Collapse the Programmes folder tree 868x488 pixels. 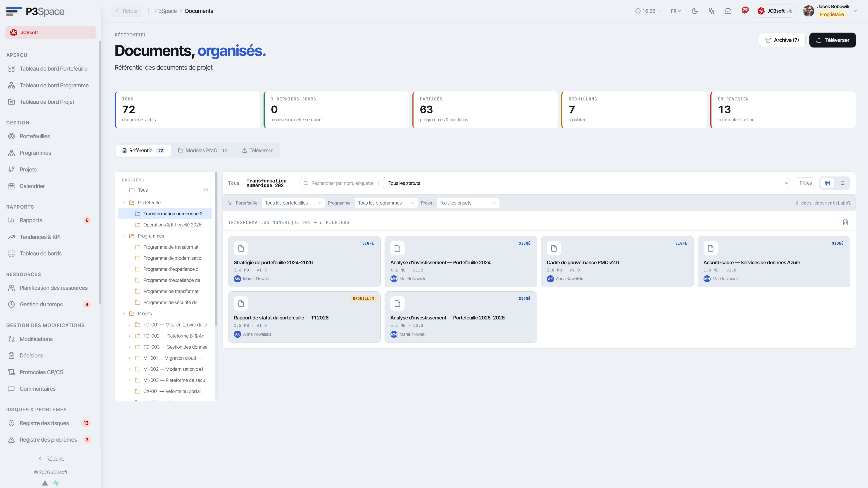pyautogui.click(x=124, y=236)
